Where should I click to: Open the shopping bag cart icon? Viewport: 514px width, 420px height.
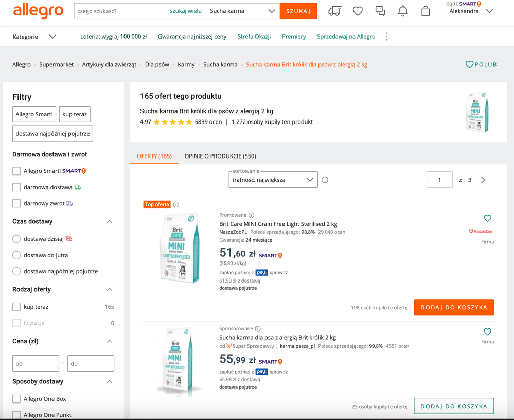(426, 11)
